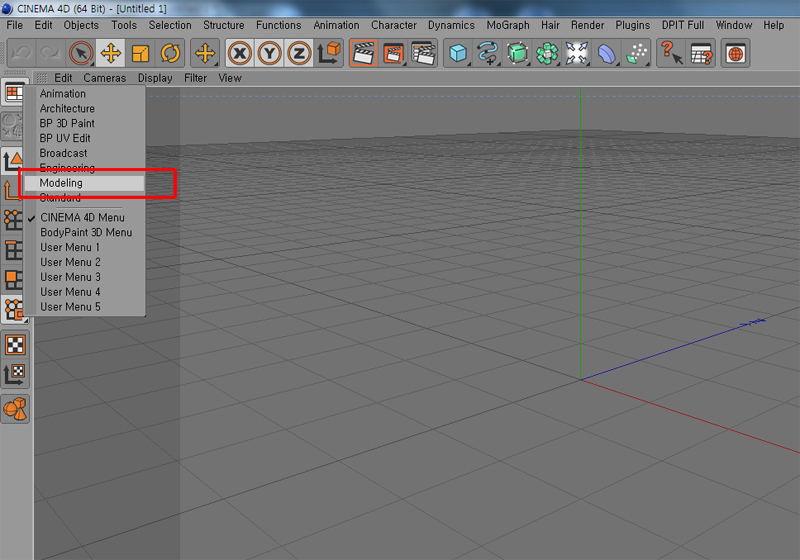Click the last used tool icon
This screenshot has height=560, width=800.
pyautogui.click(x=205, y=53)
